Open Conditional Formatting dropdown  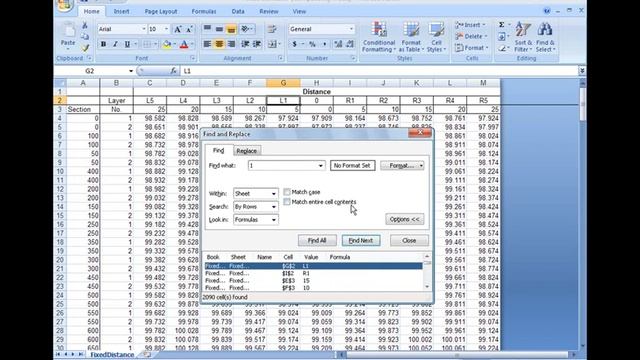click(379, 37)
